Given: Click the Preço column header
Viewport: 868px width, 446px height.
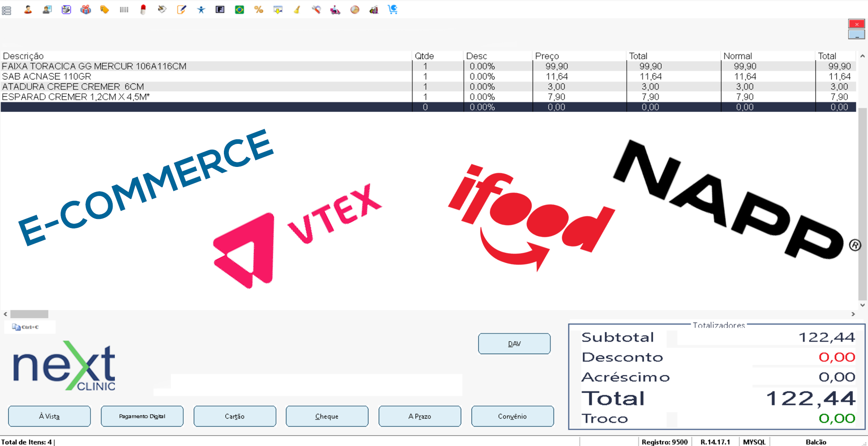Looking at the screenshot, I should [x=579, y=56].
